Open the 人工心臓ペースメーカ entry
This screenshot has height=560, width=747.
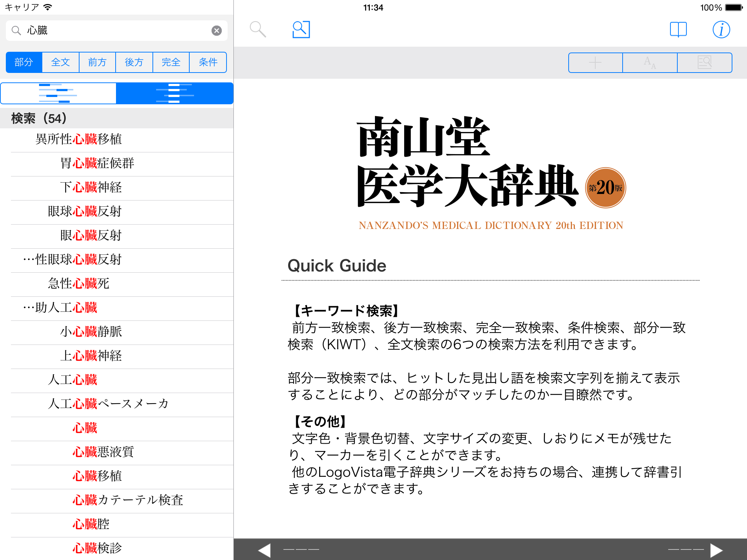(108, 404)
